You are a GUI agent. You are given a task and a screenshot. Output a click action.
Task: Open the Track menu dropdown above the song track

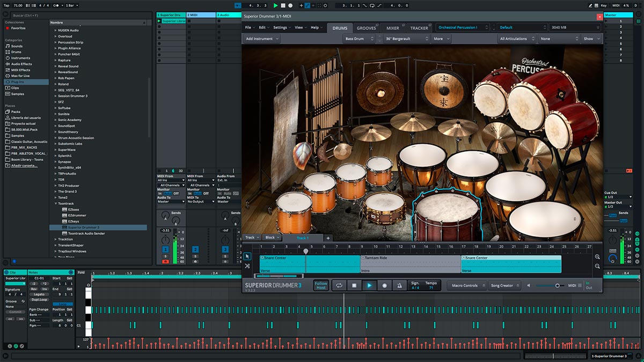252,238
